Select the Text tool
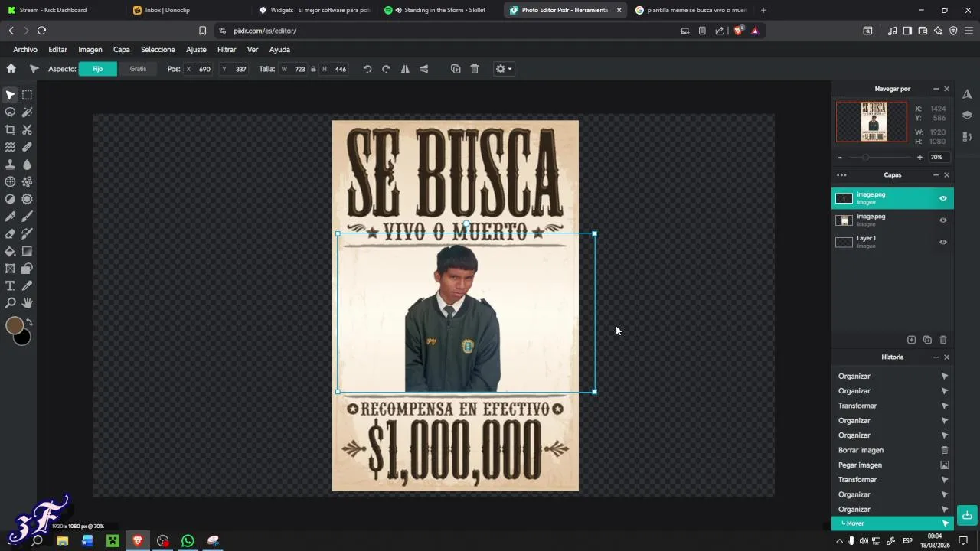 (10, 285)
